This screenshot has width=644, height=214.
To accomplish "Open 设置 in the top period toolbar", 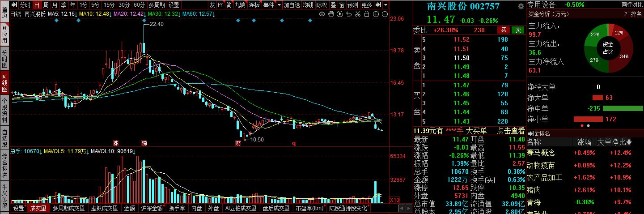I will coord(174,5).
